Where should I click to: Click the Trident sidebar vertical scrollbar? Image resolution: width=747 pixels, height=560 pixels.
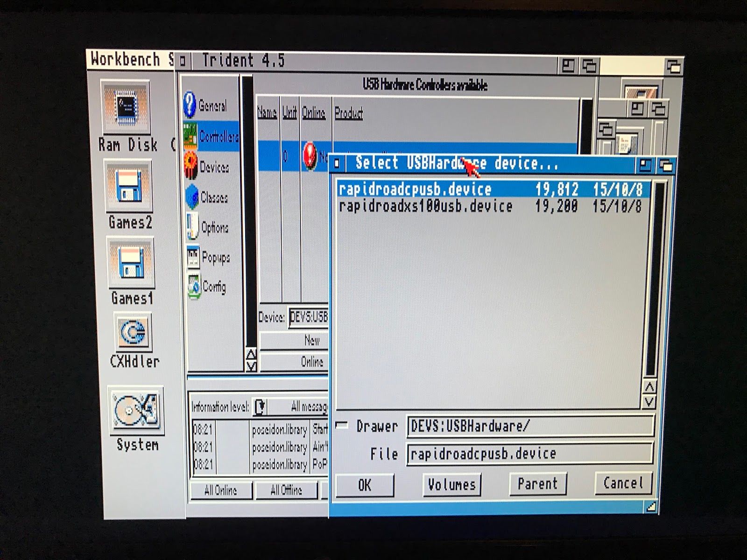point(248,211)
